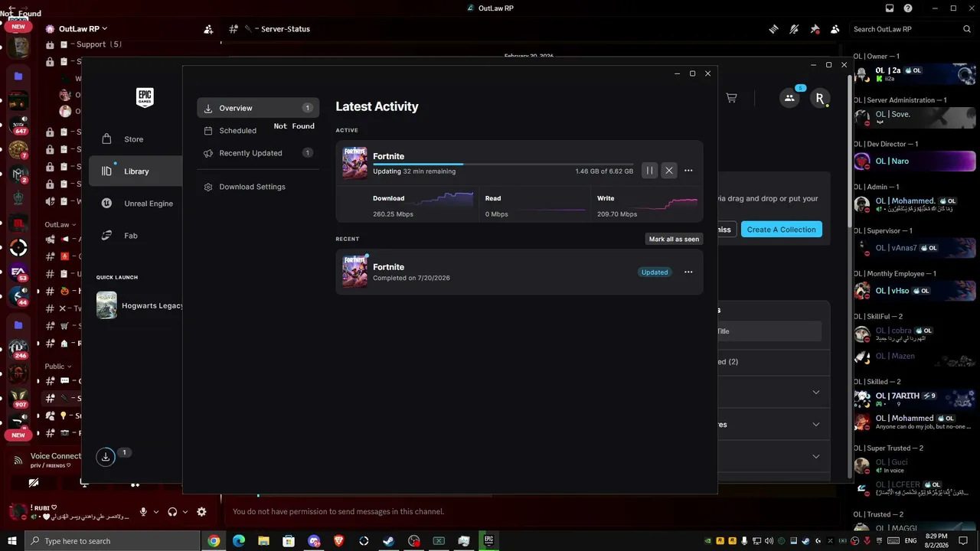Click the Fortnite update progress bar
This screenshot has height=551, width=980.
pyautogui.click(x=503, y=164)
